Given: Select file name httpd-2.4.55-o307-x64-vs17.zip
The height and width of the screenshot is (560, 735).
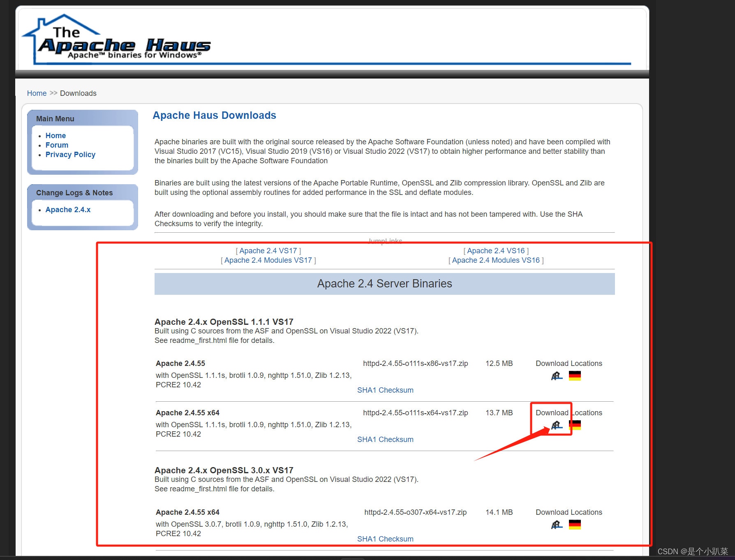Looking at the screenshot, I should [416, 512].
